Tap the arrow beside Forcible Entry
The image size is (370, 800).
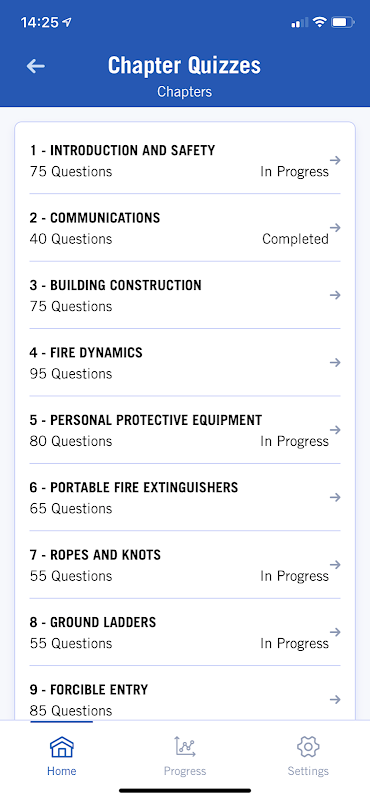pos(335,699)
